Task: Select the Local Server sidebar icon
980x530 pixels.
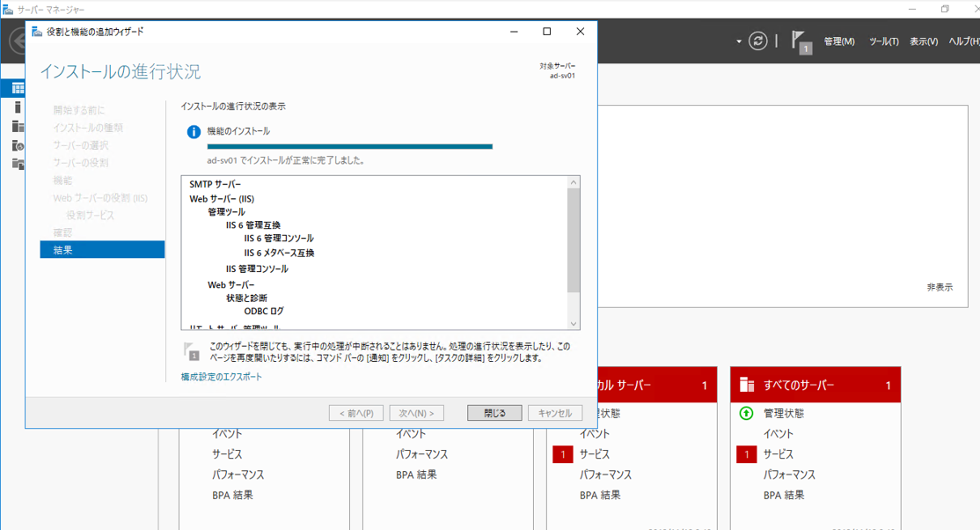Action: (x=18, y=107)
